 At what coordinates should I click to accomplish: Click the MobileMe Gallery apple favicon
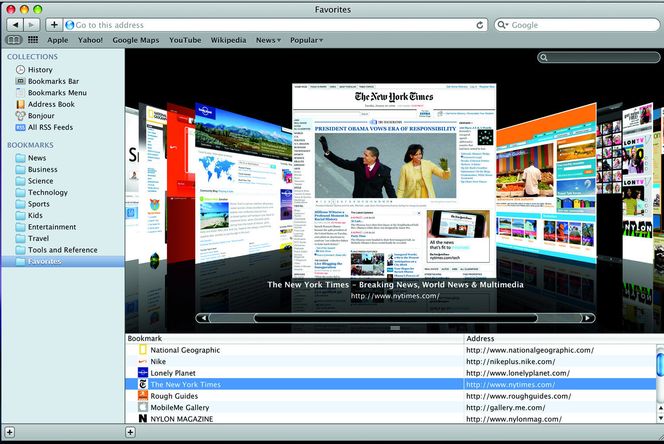[x=143, y=407]
